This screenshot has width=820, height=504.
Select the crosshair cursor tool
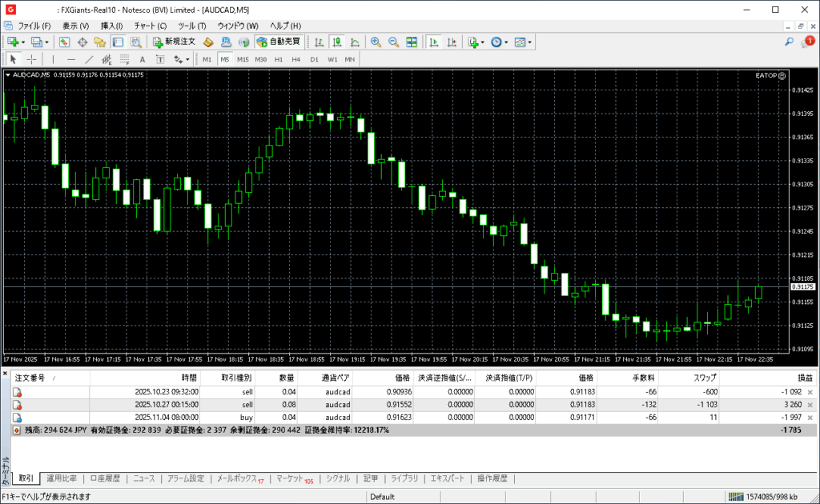(32, 59)
